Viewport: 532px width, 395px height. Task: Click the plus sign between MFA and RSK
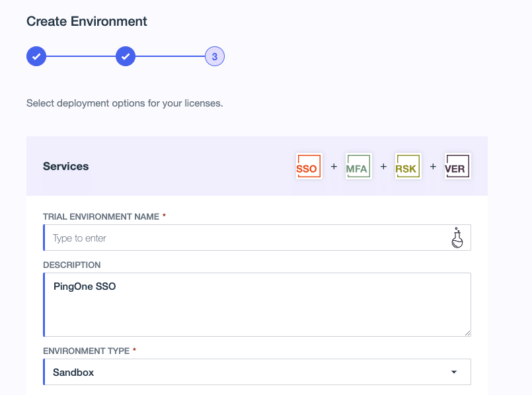(x=383, y=167)
